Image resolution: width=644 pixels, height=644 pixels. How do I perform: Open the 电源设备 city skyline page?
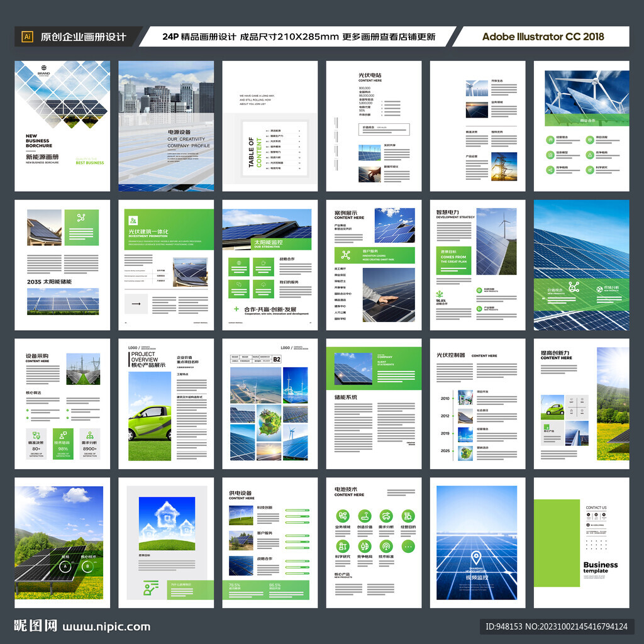coord(166,126)
